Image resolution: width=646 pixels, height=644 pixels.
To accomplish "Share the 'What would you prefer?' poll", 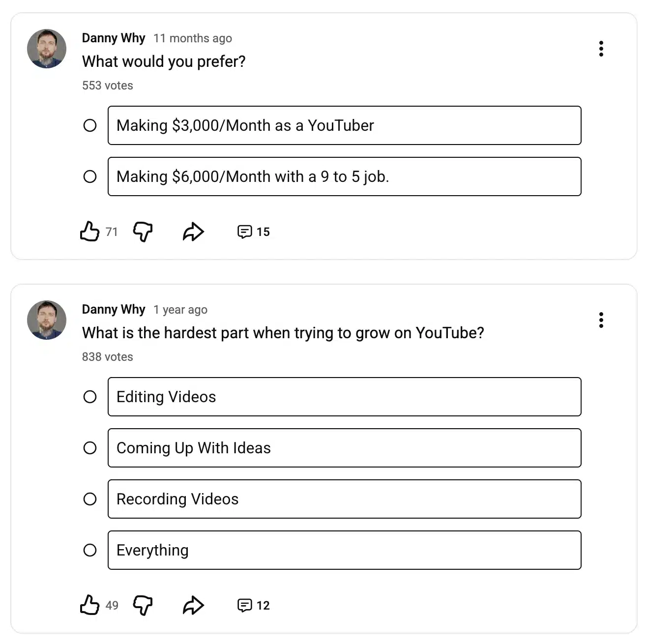I will [193, 232].
